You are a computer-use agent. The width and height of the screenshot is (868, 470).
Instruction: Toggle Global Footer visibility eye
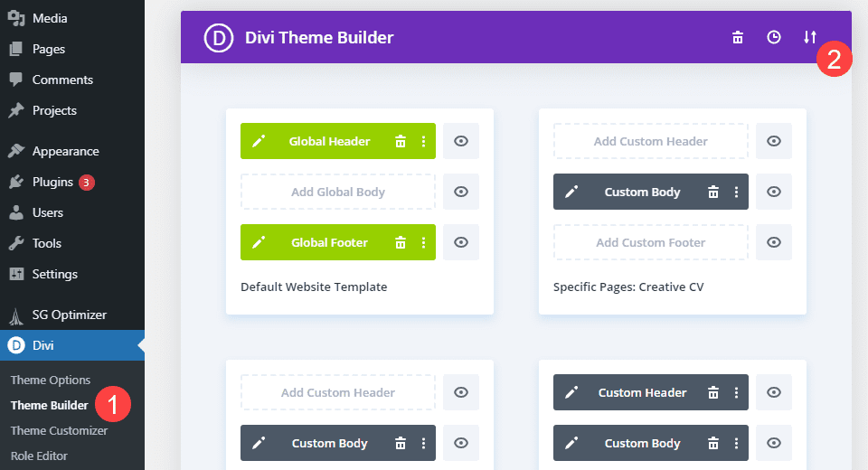point(461,242)
